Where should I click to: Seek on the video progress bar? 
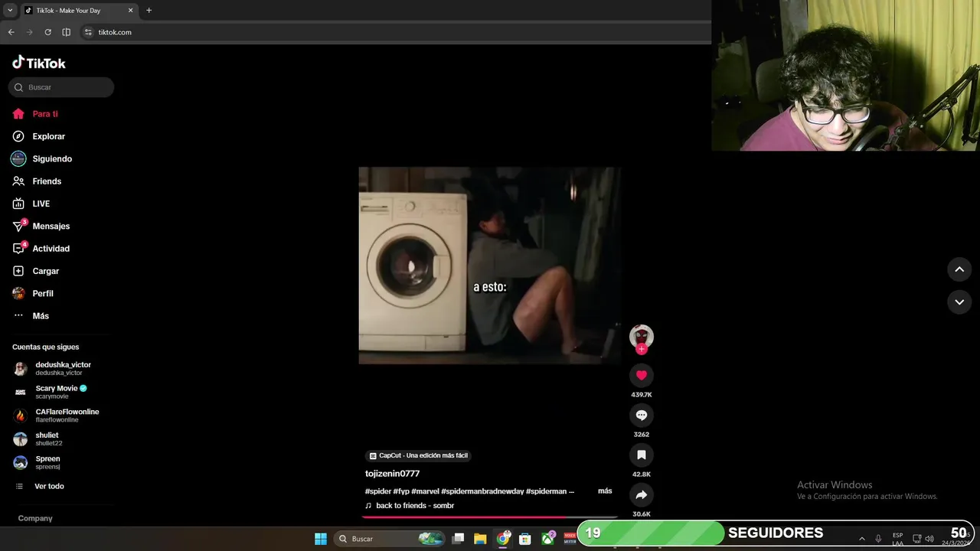[x=489, y=517]
